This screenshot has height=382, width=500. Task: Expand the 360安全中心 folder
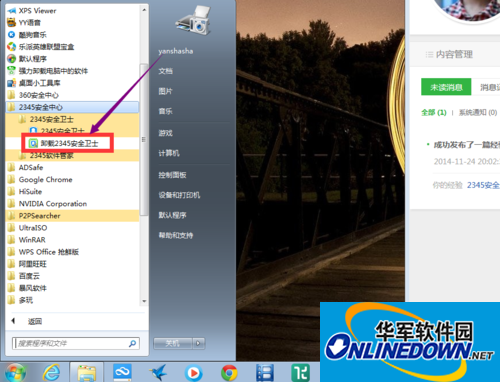click(72, 95)
